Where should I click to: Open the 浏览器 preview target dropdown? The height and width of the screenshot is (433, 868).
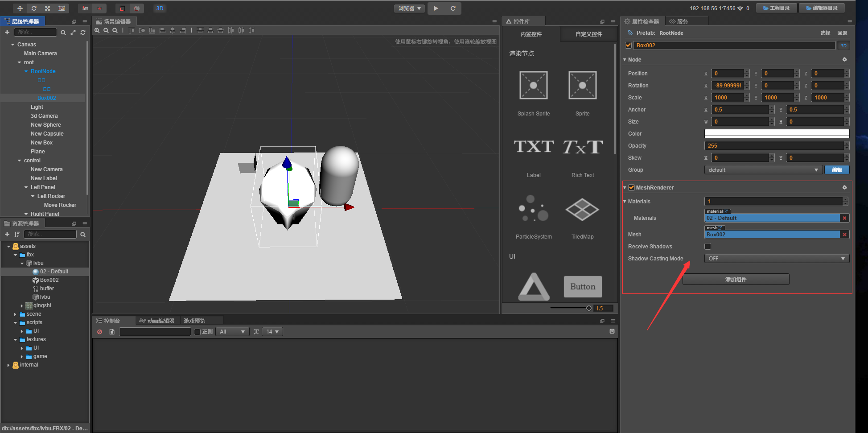[409, 8]
